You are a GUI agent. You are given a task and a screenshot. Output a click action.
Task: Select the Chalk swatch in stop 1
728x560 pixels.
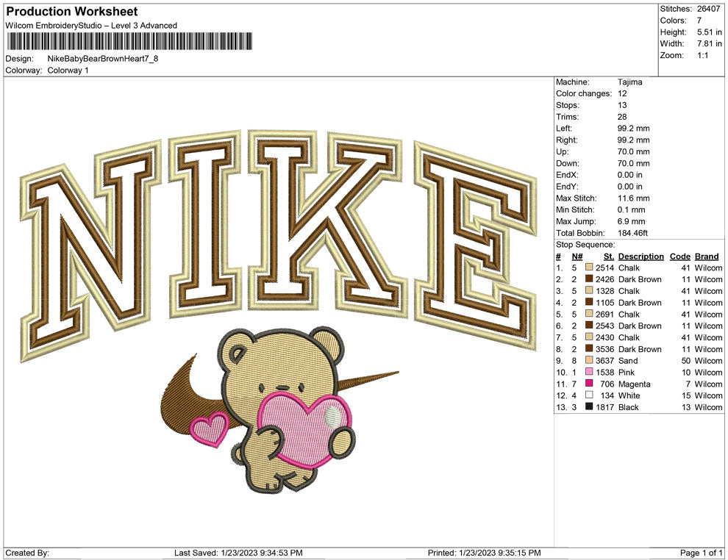[x=589, y=268]
